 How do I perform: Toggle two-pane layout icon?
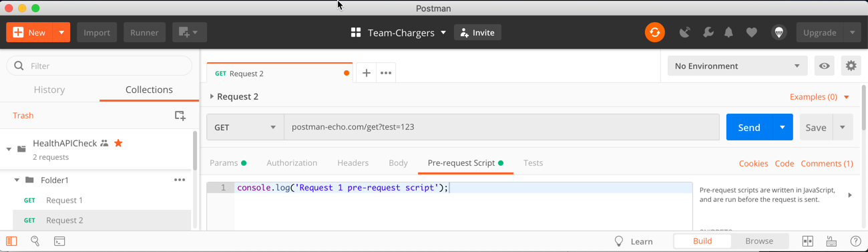click(x=807, y=241)
